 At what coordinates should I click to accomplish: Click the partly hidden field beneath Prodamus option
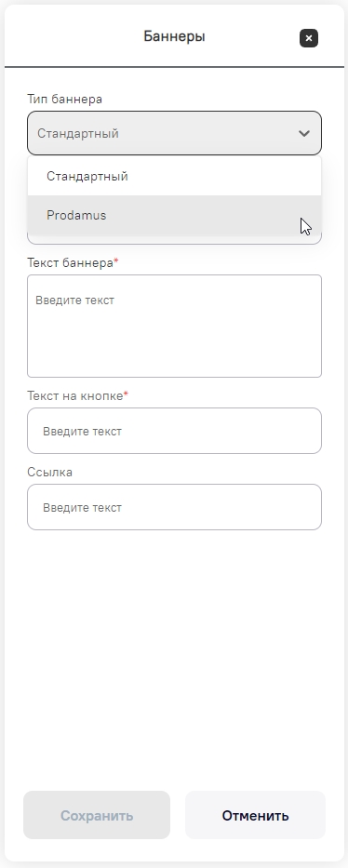[174, 240]
